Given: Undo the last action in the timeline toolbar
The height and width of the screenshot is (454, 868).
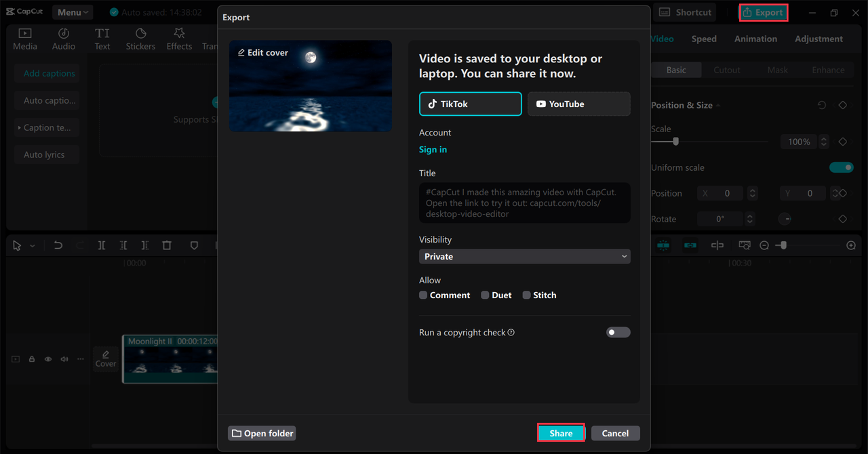Looking at the screenshot, I should click(58, 245).
